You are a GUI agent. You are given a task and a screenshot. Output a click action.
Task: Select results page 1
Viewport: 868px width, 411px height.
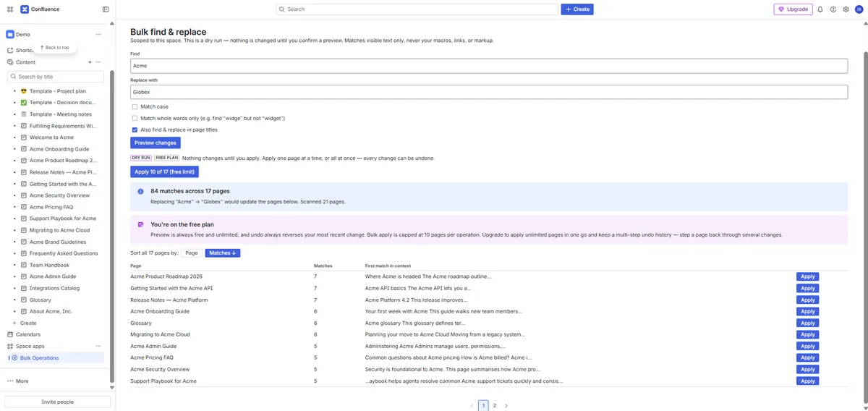point(483,406)
